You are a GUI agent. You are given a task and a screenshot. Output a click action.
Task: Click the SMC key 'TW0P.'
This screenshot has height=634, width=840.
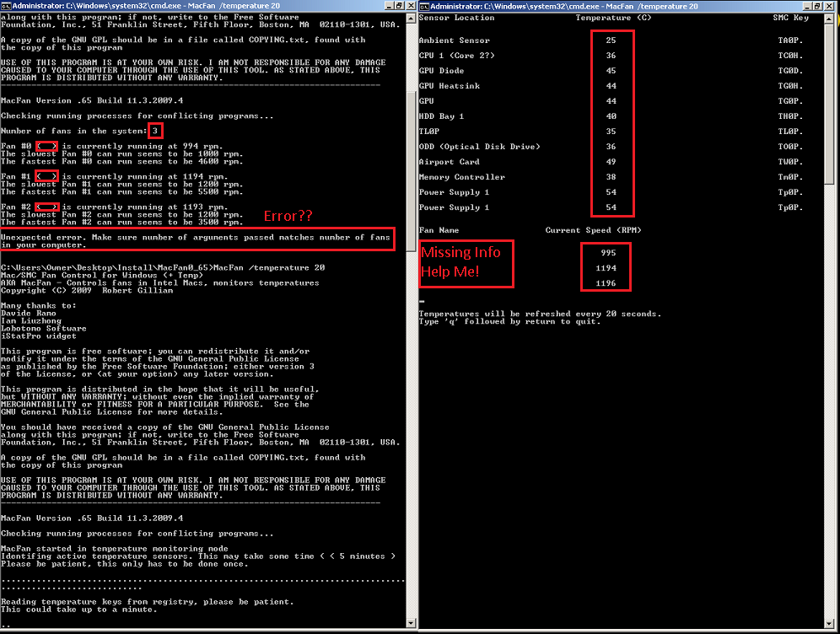(790, 162)
